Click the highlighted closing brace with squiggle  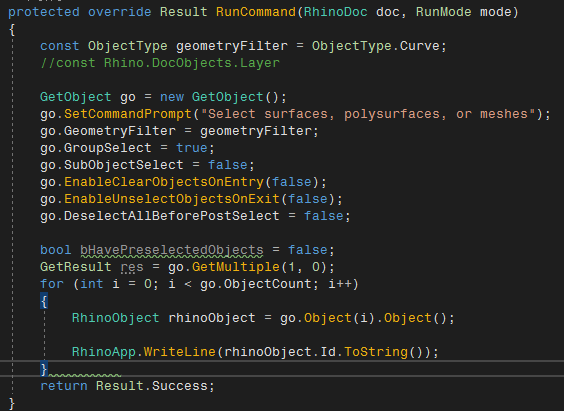point(44,369)
